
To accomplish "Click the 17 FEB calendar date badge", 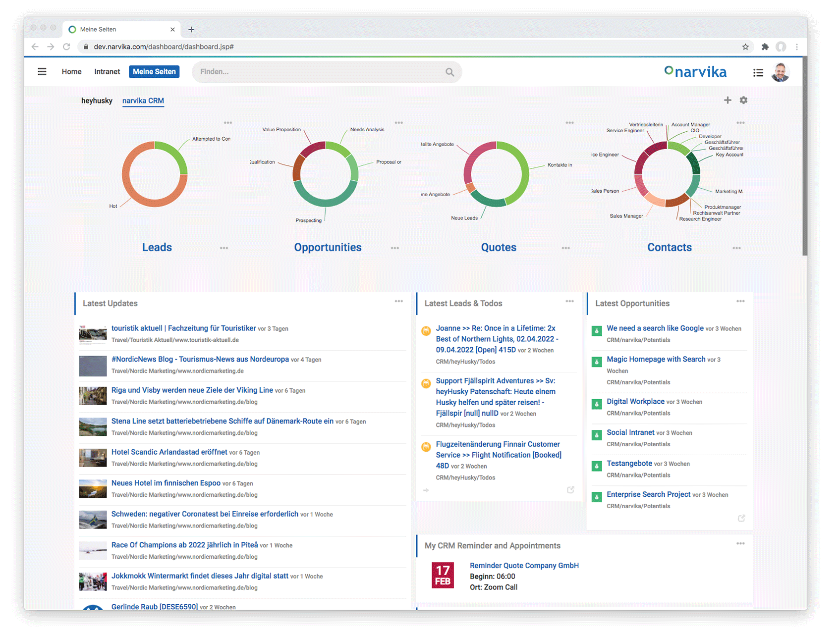I will coord(443,575).
